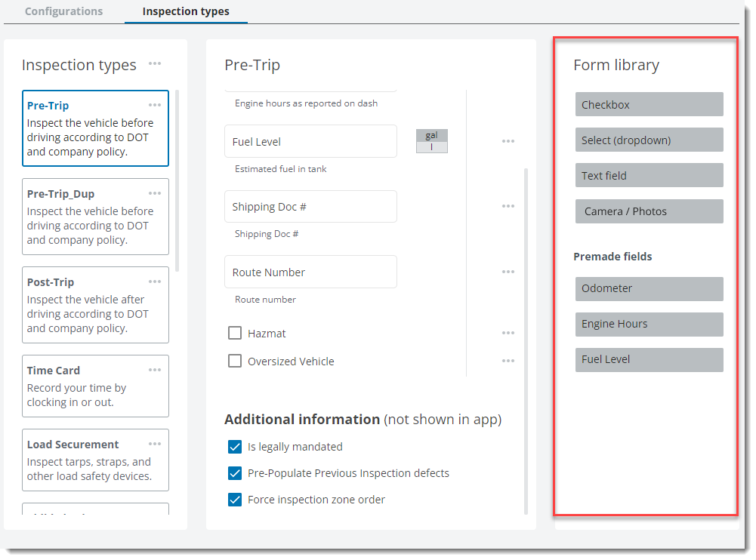This screenshot has width=756, height=560.
Task: Select the Inspection types tab
Action: [x=186, y=11]
